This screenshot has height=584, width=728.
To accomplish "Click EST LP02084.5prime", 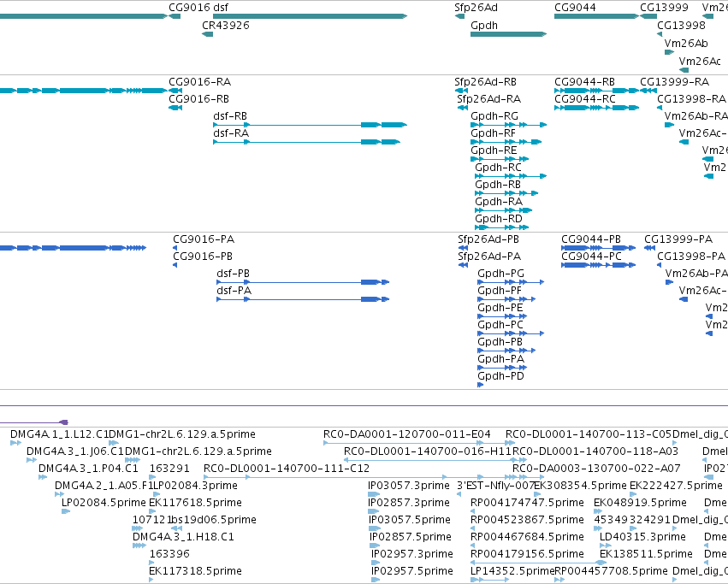I will pos(104,504).
